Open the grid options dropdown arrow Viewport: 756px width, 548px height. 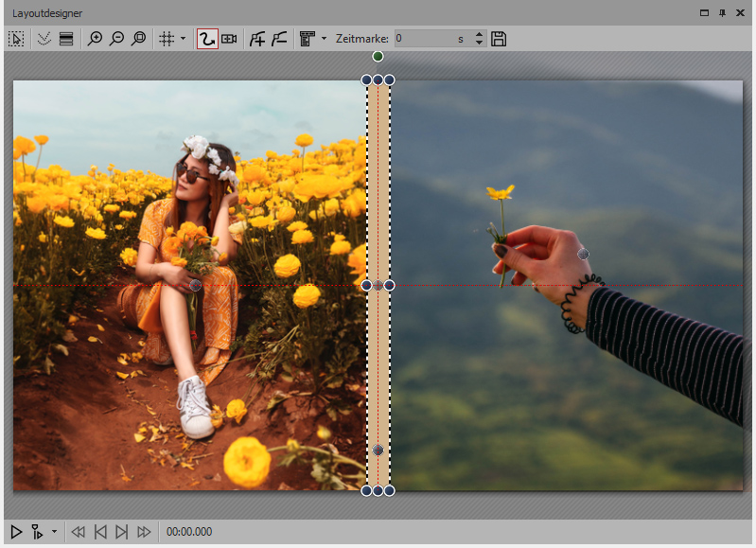183,39
